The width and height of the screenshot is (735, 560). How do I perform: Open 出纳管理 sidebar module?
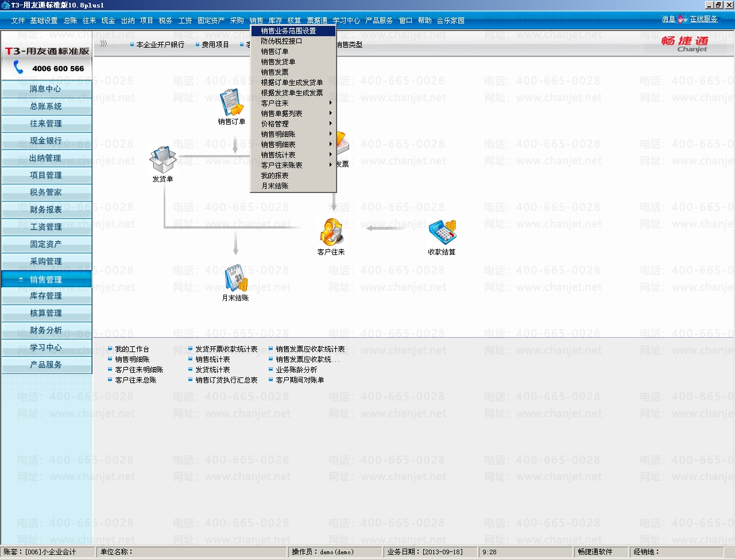(x=46, y=158)
